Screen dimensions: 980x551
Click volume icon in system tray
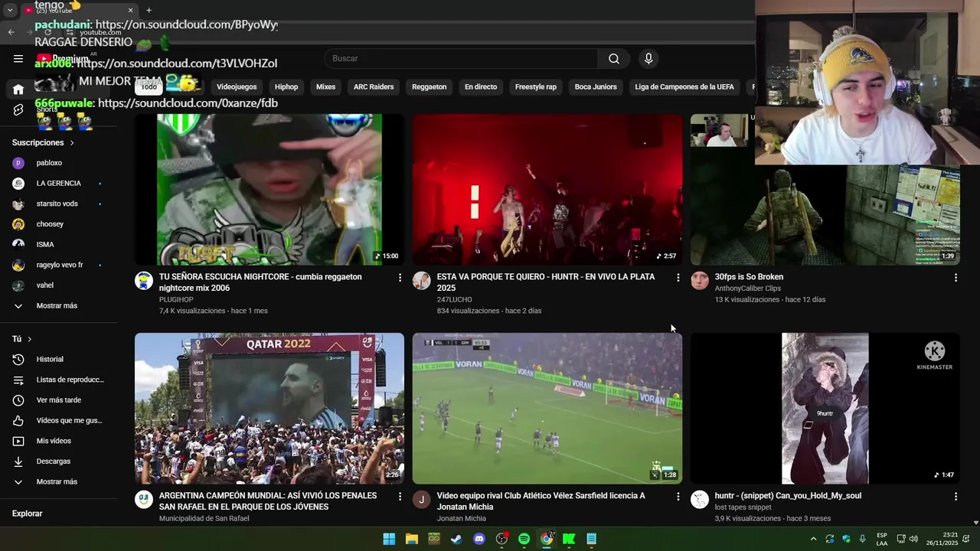click(913, 539)
